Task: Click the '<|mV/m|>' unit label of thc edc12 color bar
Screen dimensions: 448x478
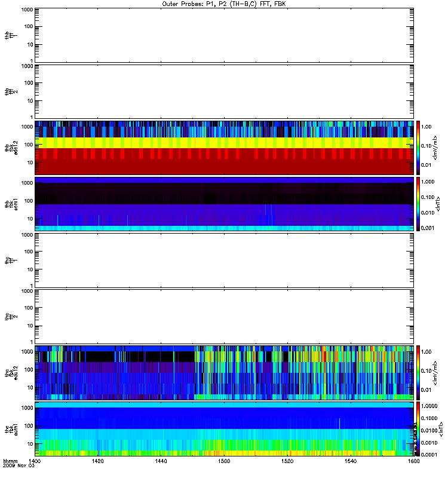Action: 435,373
